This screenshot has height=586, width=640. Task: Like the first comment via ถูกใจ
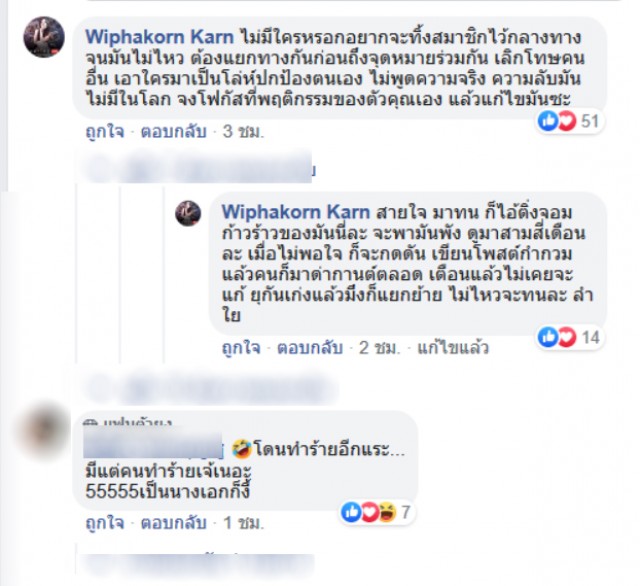(104, 132)
